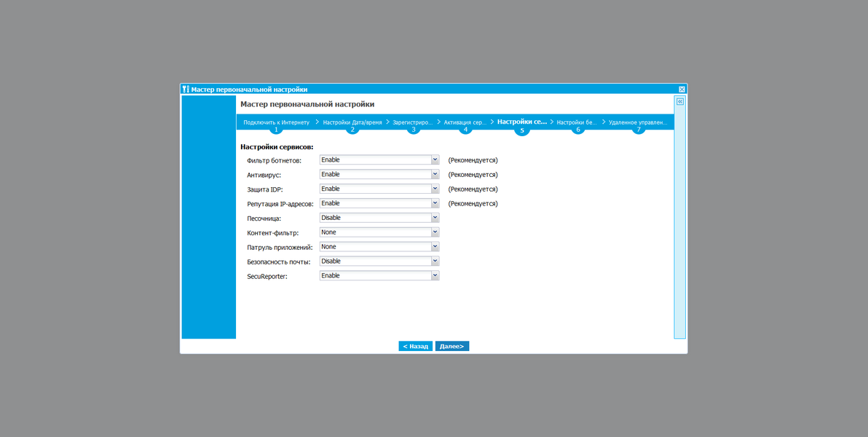This screenshot has height=437, width=868.
Task: Go to step Зарегистриро...
Action: [x=412, y=122]
